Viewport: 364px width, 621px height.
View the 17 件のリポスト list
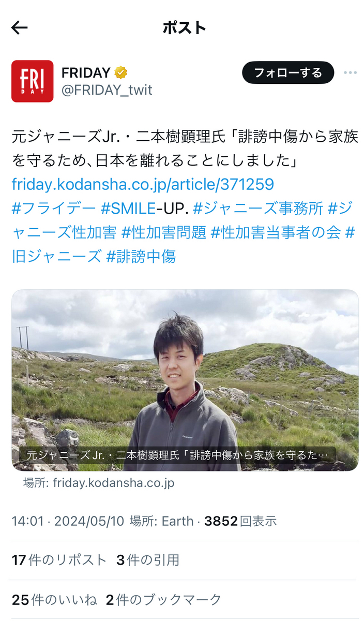(59, 560)
